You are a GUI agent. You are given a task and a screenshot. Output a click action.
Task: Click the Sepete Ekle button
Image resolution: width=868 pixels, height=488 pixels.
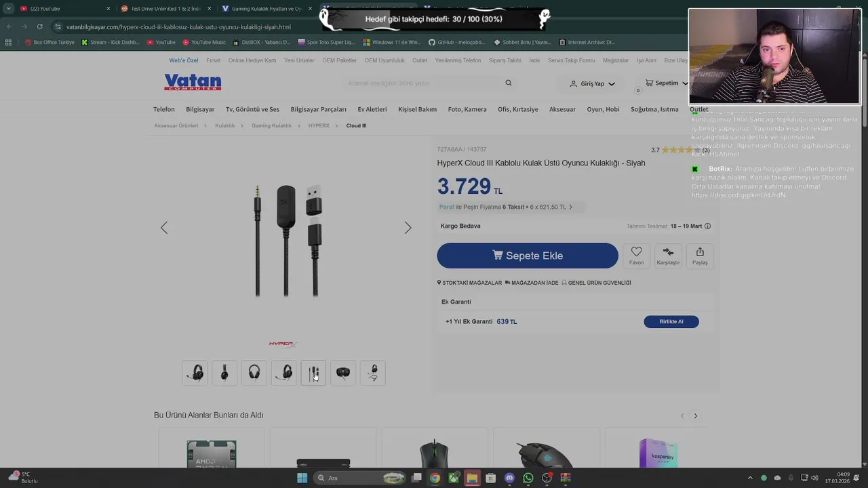point(528,256)
